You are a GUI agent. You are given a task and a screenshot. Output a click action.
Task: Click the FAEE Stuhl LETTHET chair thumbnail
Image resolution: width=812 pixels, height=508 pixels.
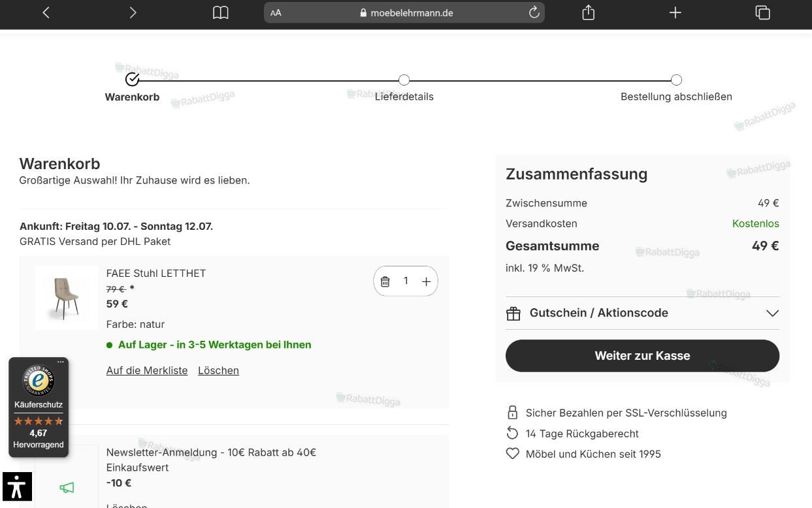pos(66,298)
